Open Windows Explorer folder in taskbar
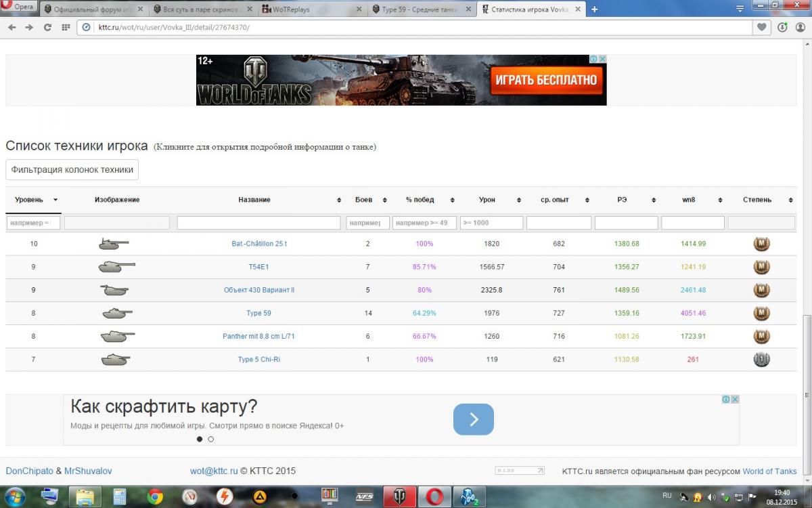 coord(85,496)
